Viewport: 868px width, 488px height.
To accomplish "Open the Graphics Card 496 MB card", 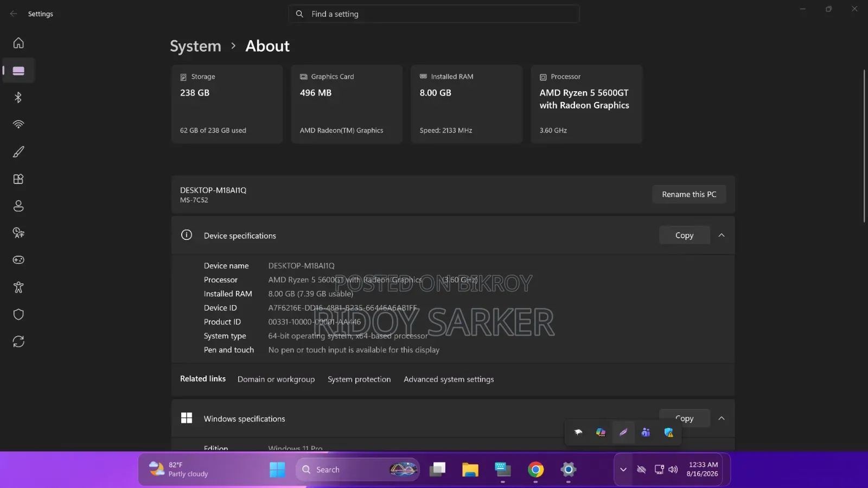I will point(347,104).
